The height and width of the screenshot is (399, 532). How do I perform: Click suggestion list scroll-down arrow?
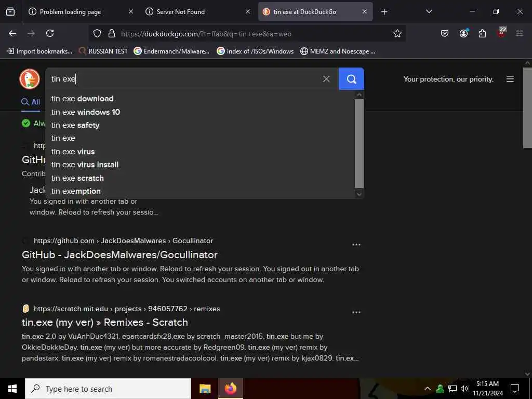tap(360, 194)
